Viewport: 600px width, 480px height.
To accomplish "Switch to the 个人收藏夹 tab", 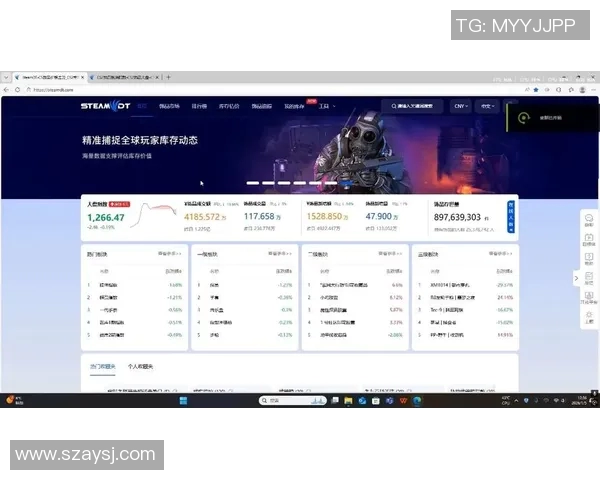I will (140, 366).
